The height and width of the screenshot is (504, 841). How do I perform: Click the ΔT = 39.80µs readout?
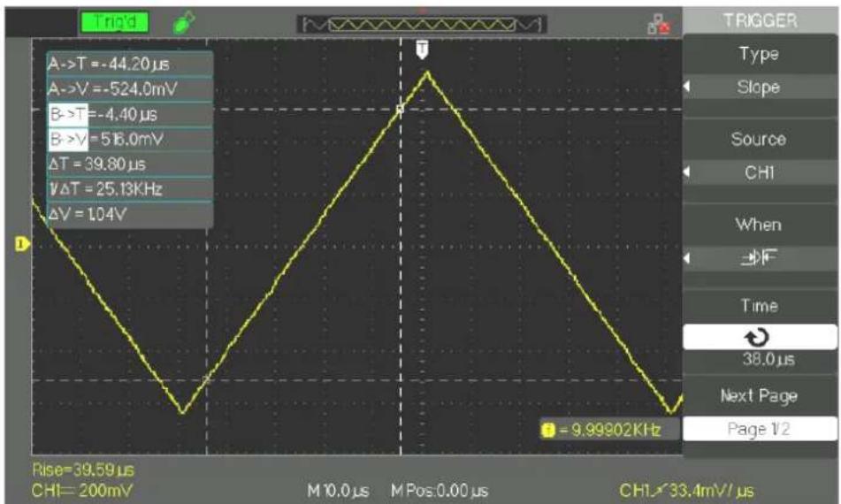pos(129,164)
